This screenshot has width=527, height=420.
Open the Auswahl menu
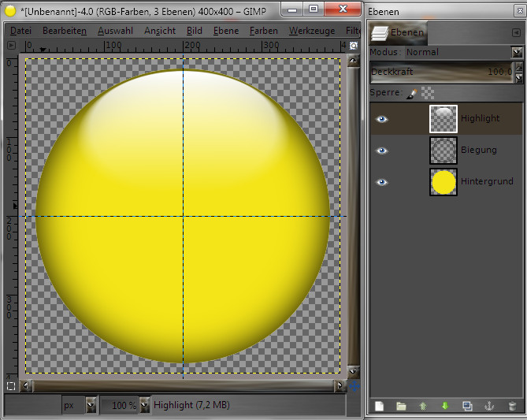114,31
